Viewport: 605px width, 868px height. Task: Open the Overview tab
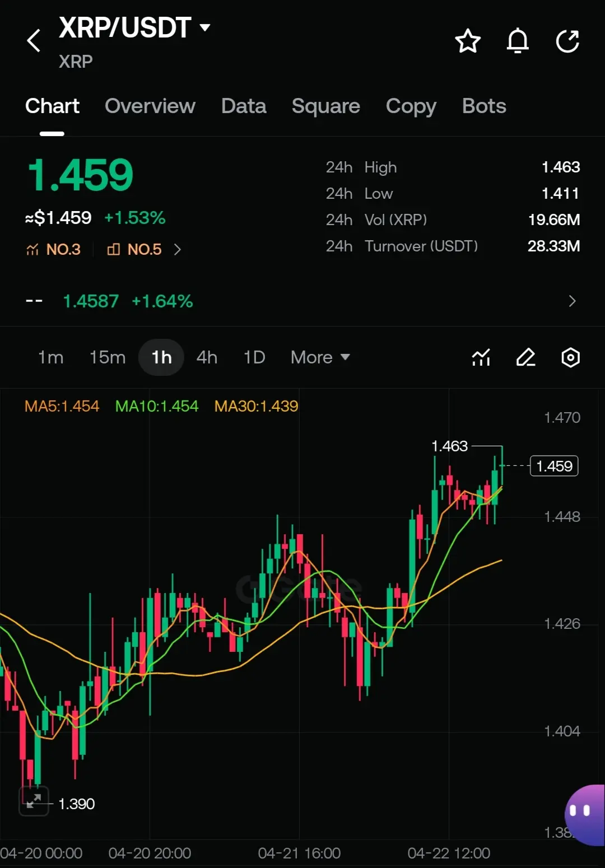click(x=150, y=106)
